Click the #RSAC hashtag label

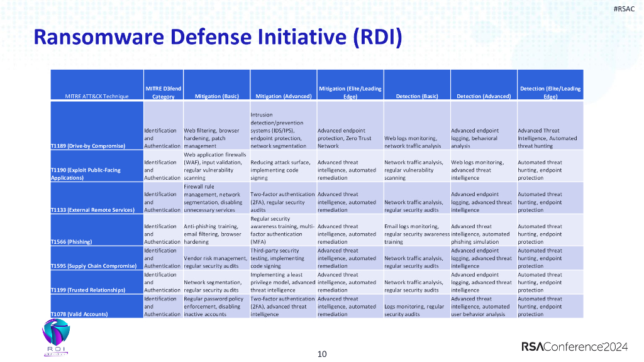click(x=623, y=9)
